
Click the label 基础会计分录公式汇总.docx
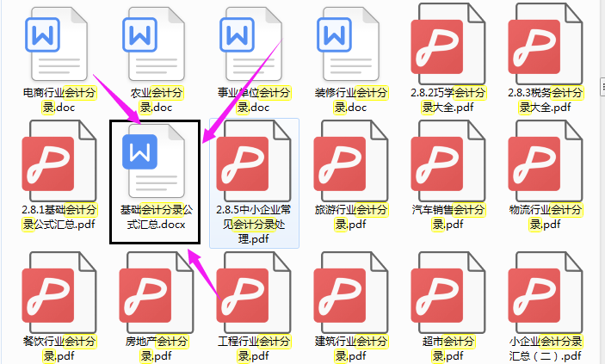point(157,217)
